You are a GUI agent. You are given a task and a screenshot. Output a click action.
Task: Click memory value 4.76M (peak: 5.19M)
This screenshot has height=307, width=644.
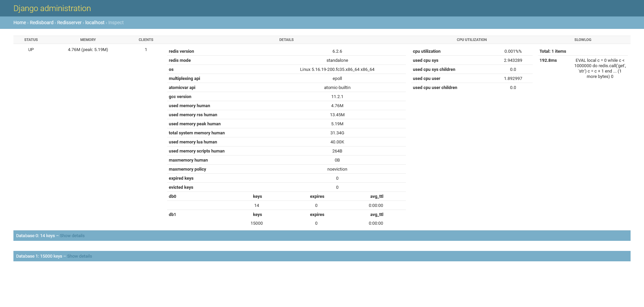pyautogui.click(x=88, y=50)
